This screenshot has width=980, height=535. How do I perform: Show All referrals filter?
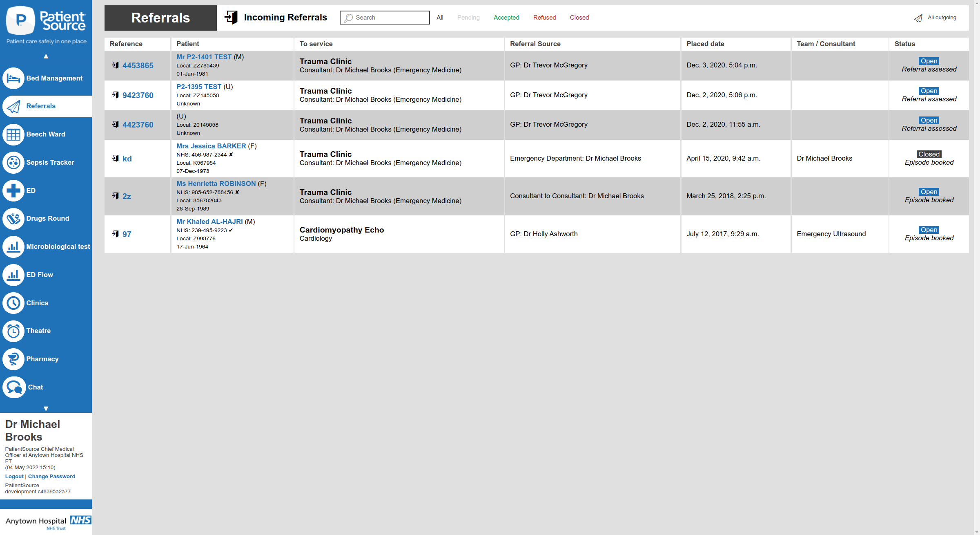(440, 18)
